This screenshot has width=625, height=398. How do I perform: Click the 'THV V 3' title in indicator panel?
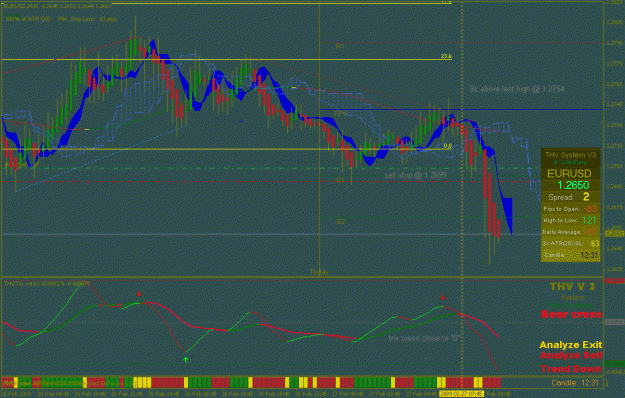pyautogui.click(x=572, y=286)
